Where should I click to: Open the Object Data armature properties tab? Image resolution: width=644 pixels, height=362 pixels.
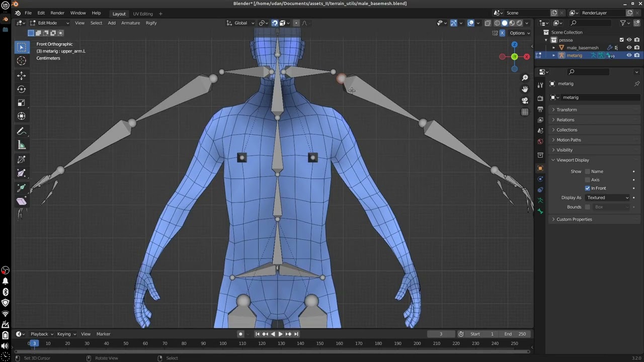pos(540,201)
